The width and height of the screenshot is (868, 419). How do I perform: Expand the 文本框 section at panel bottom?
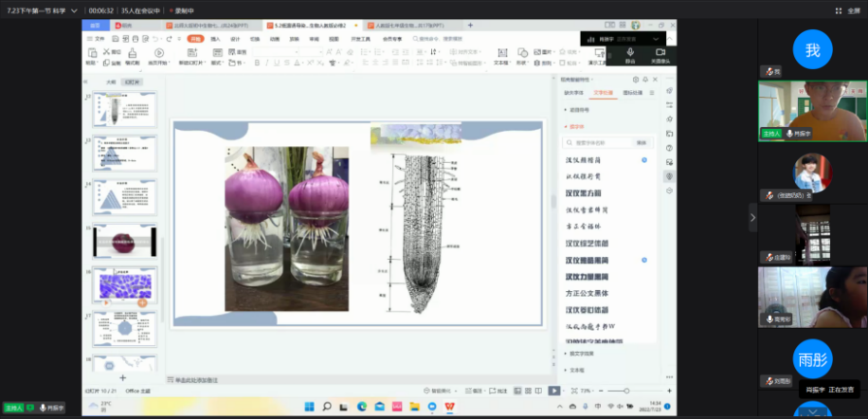coord(574,370)
